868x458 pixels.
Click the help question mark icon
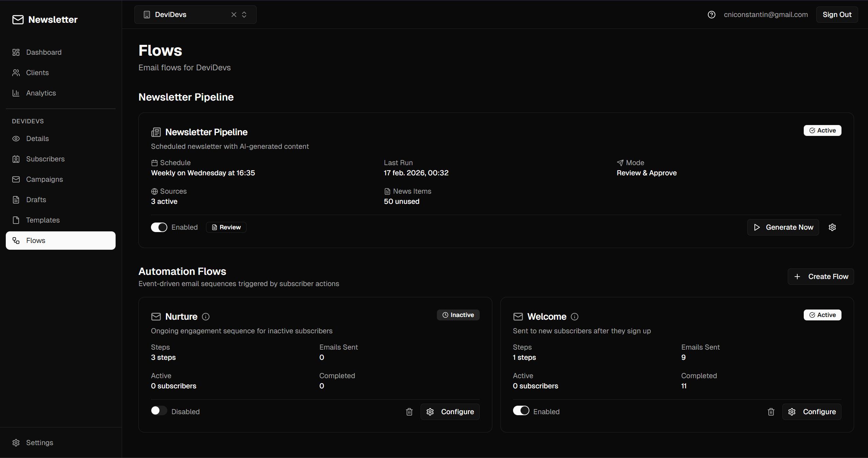click(x=712, y=15)
